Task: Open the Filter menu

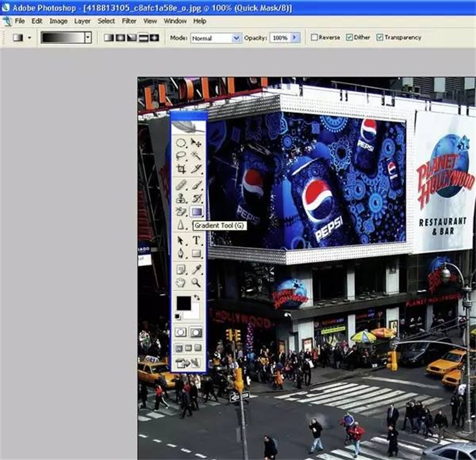Action: click(129, 21)
